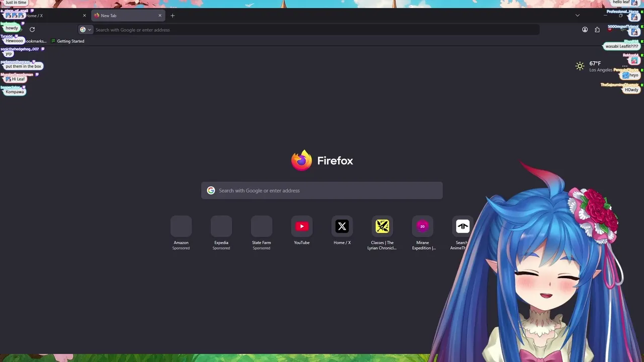Open the YouTube shortcut icon
This screenshot has width=644, height=362.
(302, 226)
